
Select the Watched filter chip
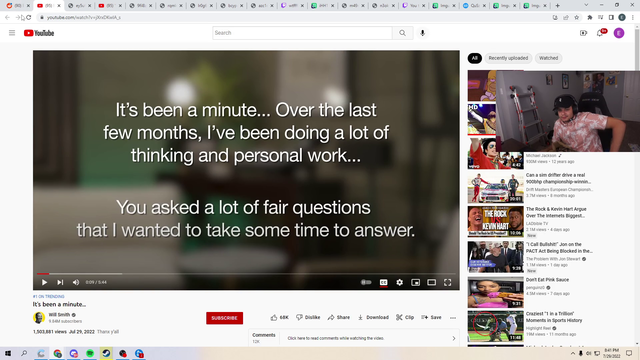(x=548, y=58)
